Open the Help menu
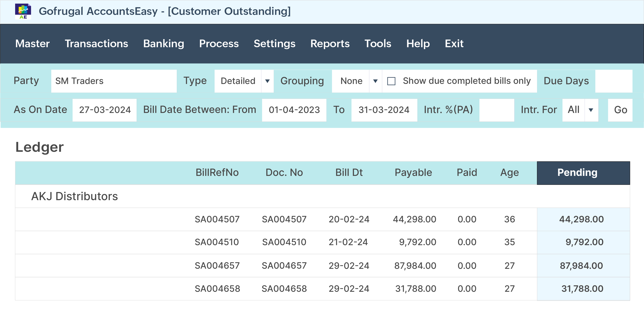This screenshot has width=644, height=330. (x=418, y=44)
